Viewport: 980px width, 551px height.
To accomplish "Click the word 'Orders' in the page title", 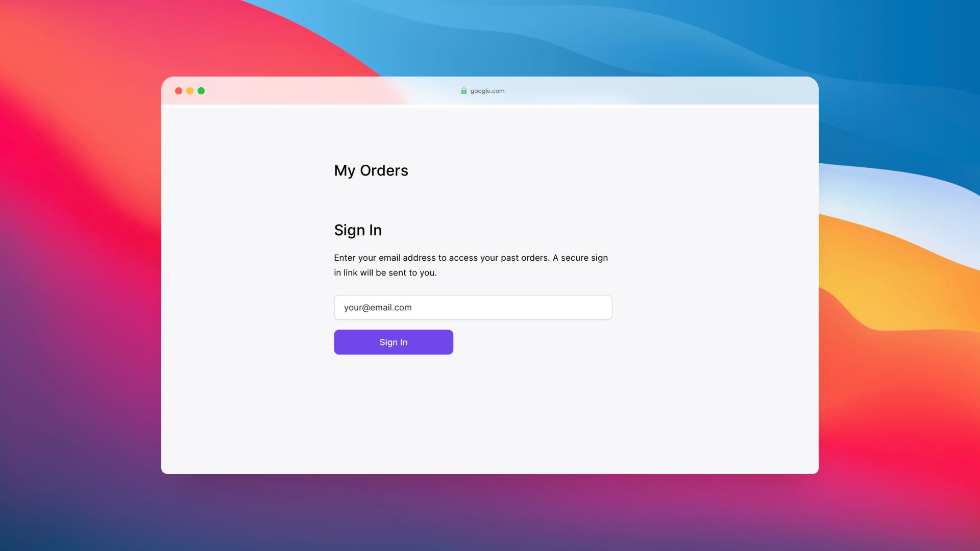I will click(x=384, y=170).
